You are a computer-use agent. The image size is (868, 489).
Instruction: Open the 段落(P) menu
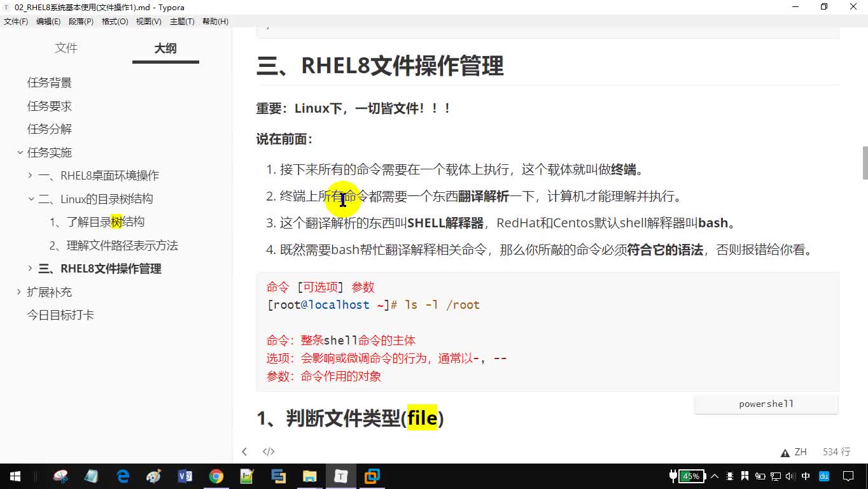coord(81,22)
